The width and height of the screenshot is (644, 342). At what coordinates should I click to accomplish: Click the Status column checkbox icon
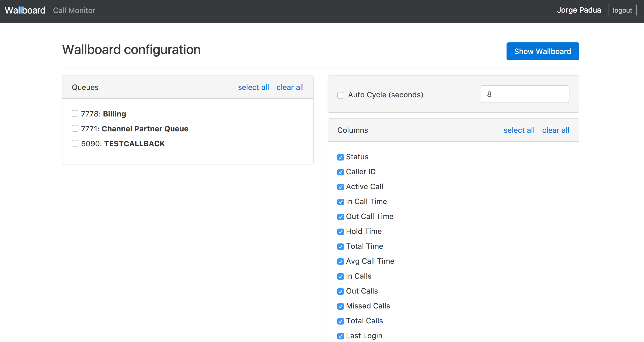[341, 157]
